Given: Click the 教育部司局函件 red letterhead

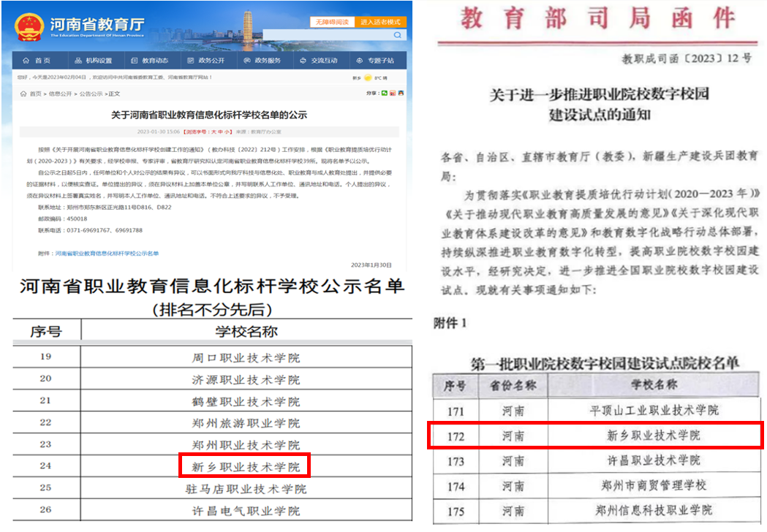Looking at the screenshot, I should [x=597, y=18].
